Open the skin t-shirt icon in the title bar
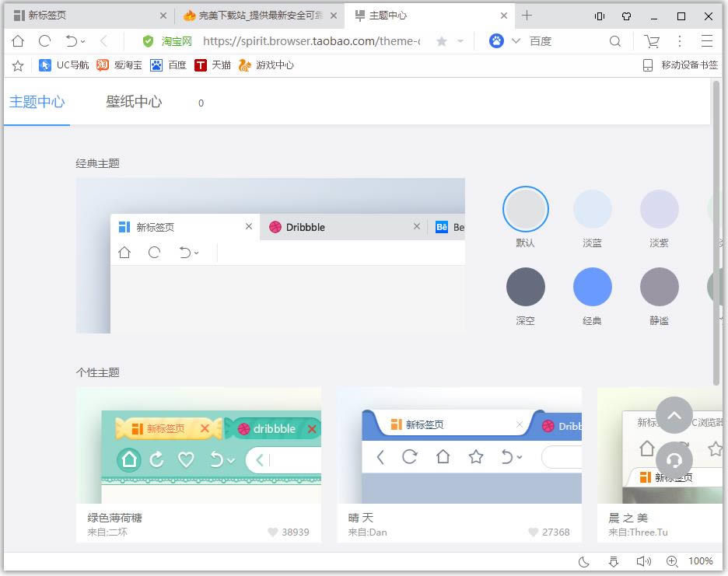The height and width of the screenshot is (576, 728). point(626,16)
